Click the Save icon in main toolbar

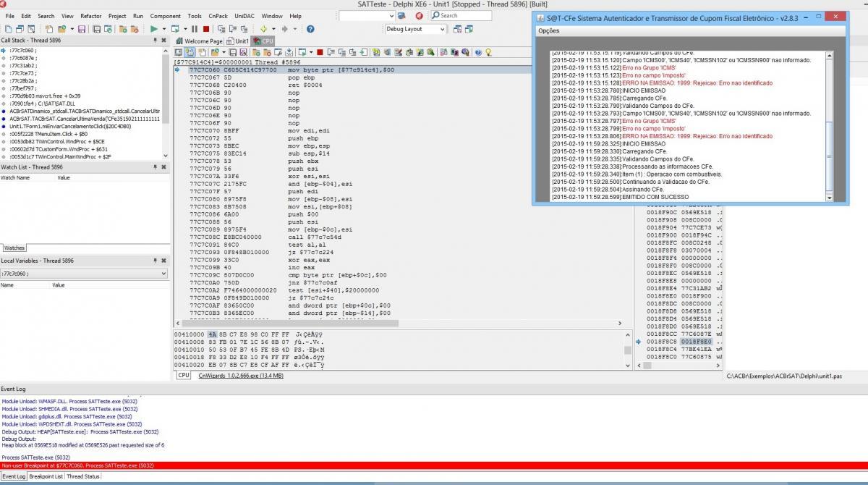point(81,29)
